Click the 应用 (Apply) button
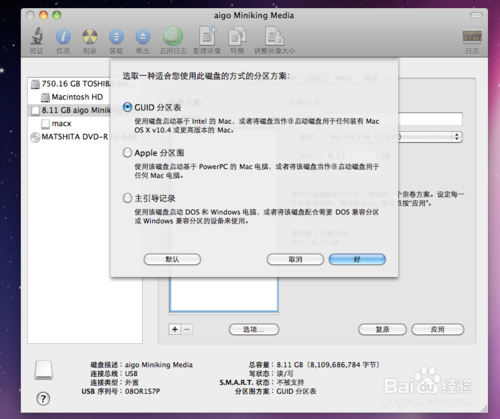 click(x=438, y=330)
